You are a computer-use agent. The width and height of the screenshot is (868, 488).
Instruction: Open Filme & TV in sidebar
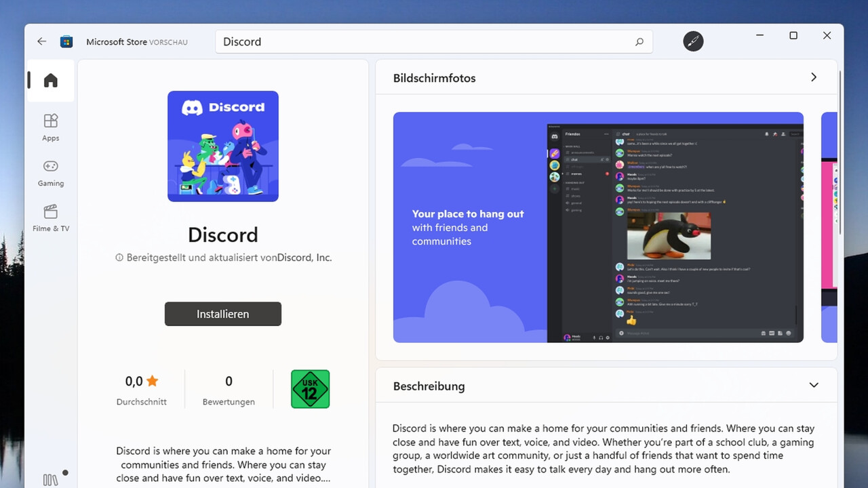[51, 218]
